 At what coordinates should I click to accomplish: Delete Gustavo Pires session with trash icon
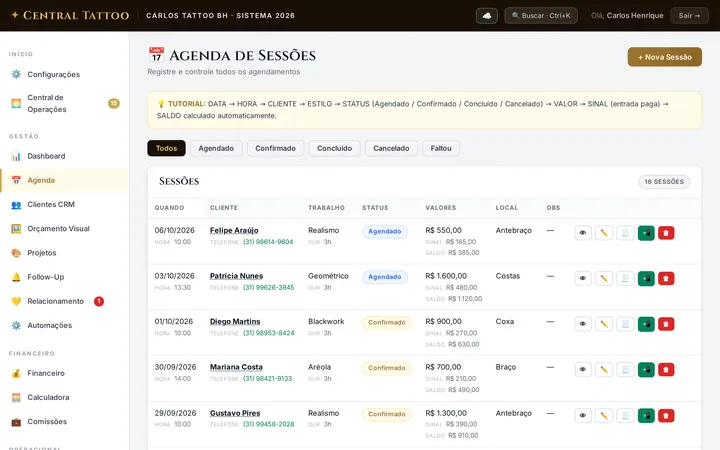click(666, 416)
